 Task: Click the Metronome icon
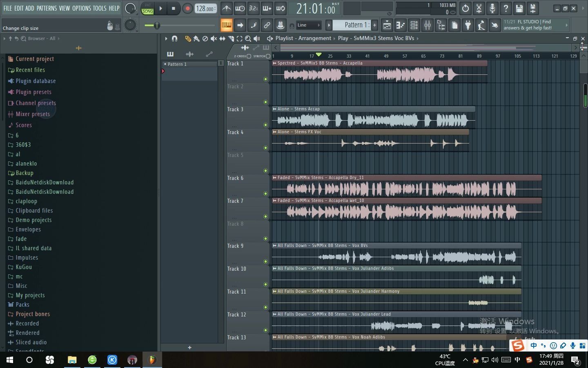(x=227, y=8)
